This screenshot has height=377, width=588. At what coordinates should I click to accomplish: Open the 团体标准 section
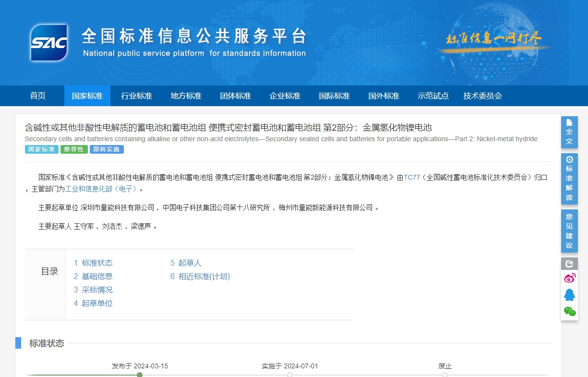(x=235, y=96)
